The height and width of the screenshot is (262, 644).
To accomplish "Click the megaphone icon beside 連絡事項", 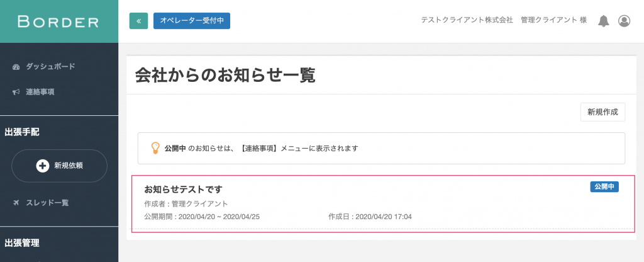I will [x=16, y=92].
